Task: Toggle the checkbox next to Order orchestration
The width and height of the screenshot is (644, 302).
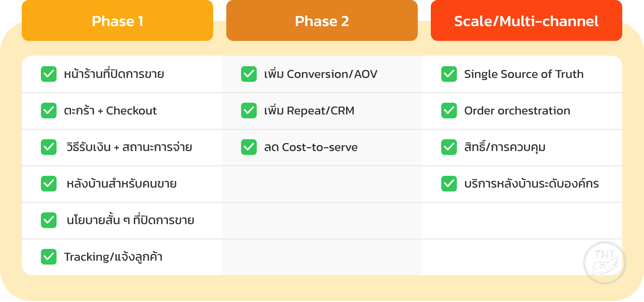Action: (x=449, y=111)
